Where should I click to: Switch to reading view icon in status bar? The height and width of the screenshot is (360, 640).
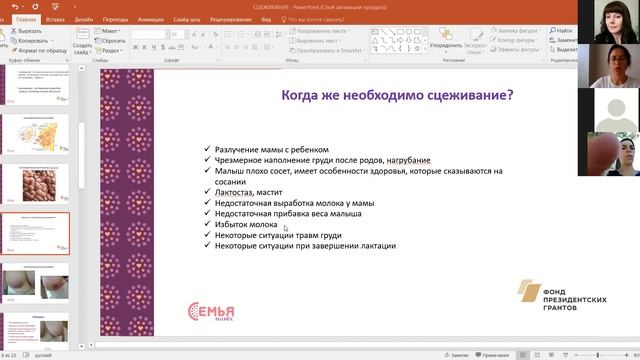coord(551,355)
